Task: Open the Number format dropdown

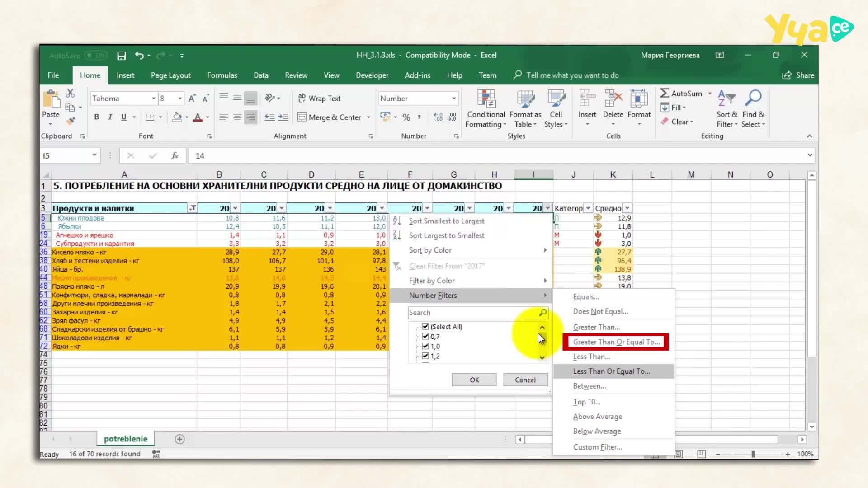Action: point(454,99)
